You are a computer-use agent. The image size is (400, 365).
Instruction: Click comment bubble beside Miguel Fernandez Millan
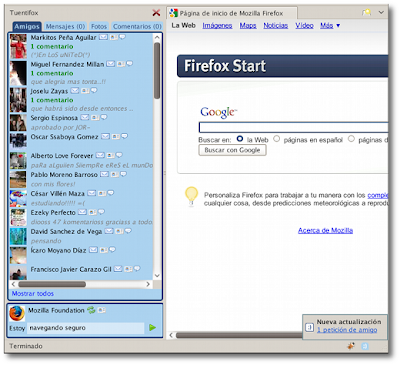(x=129, y=63)
